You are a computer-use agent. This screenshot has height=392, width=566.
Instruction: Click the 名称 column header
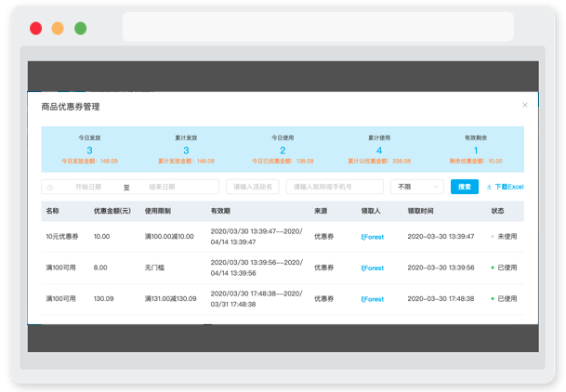tap(52, 211)
